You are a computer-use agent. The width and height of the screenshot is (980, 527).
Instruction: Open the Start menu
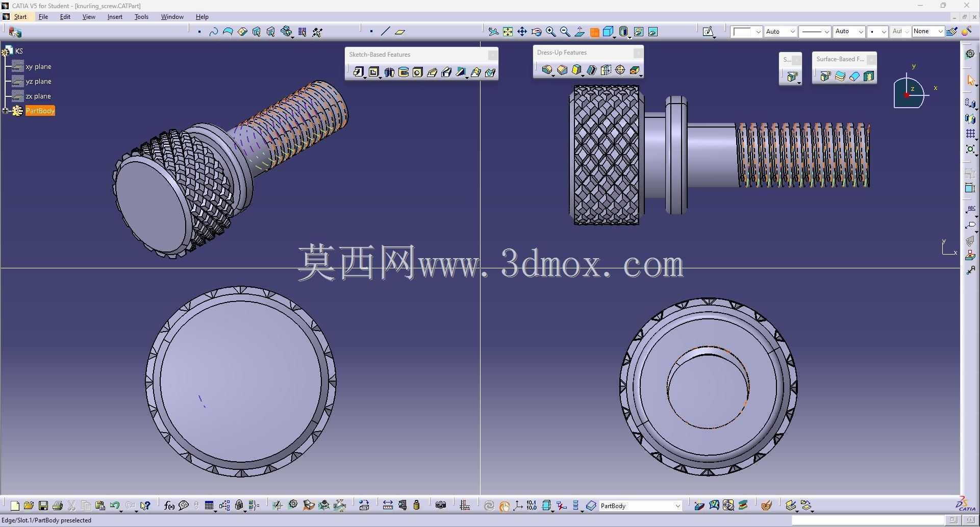(x=20, y=17)
